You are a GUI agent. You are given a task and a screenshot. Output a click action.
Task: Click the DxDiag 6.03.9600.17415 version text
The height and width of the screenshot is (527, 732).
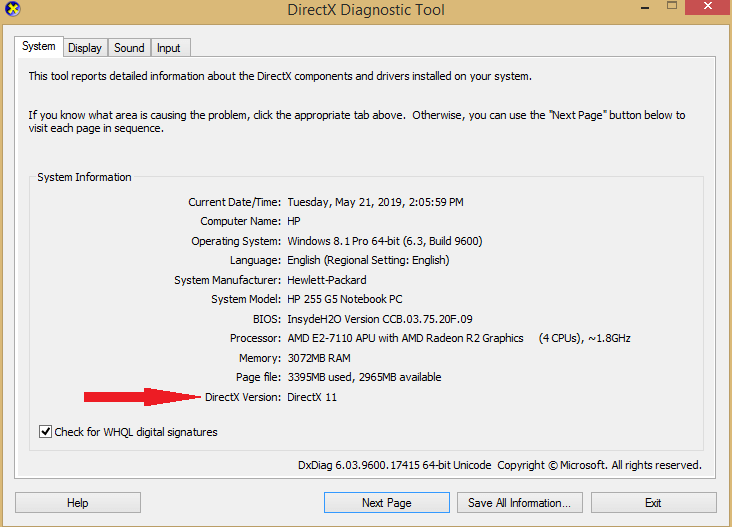394,465
